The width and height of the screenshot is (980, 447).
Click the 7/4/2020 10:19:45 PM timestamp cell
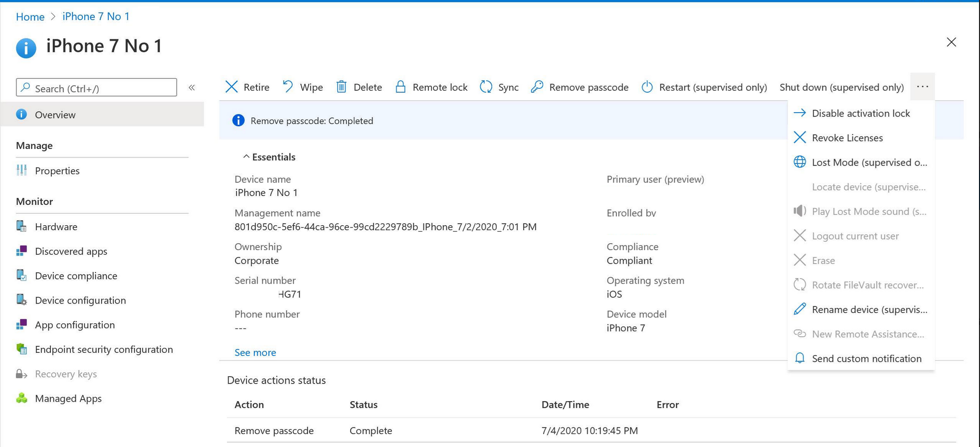pyautogui.click(x=589, y=431)
